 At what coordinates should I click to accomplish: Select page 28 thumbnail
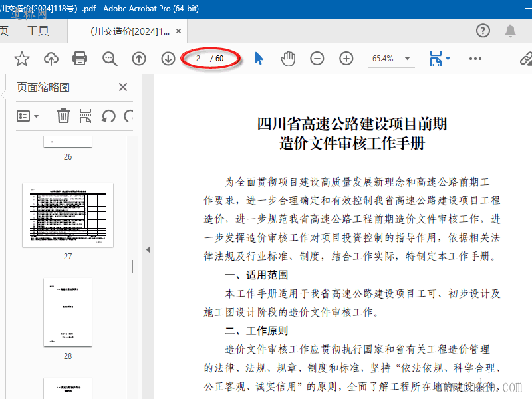pyautogui.click(x=68, y=313)
